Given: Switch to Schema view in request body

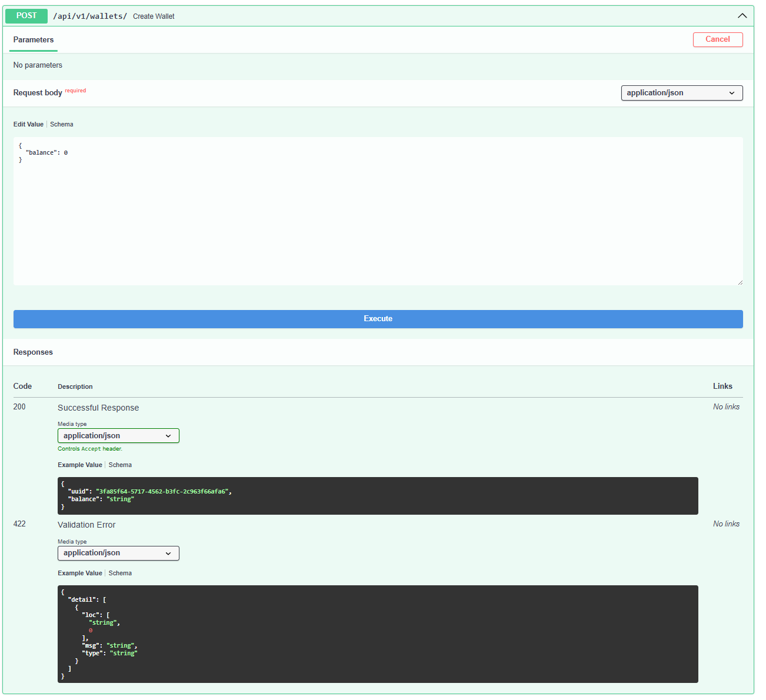Looking at the screenshot, I should [x=62, y=125].
